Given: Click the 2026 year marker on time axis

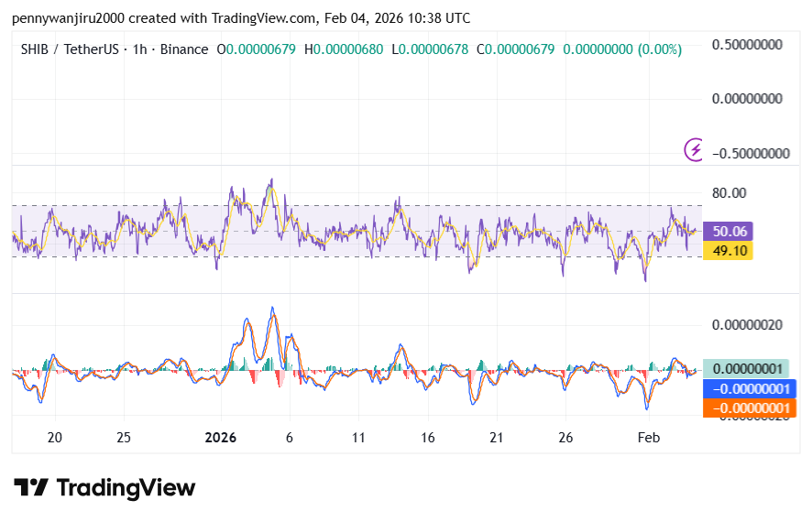Looking at the screenshot, I should tap(221, 438).
